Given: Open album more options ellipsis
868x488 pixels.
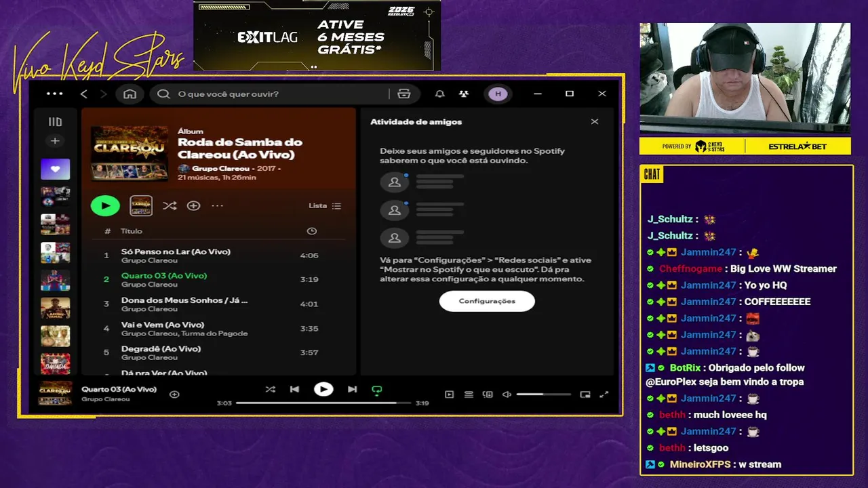Looking at the screenshot, I should click(217, 205).
